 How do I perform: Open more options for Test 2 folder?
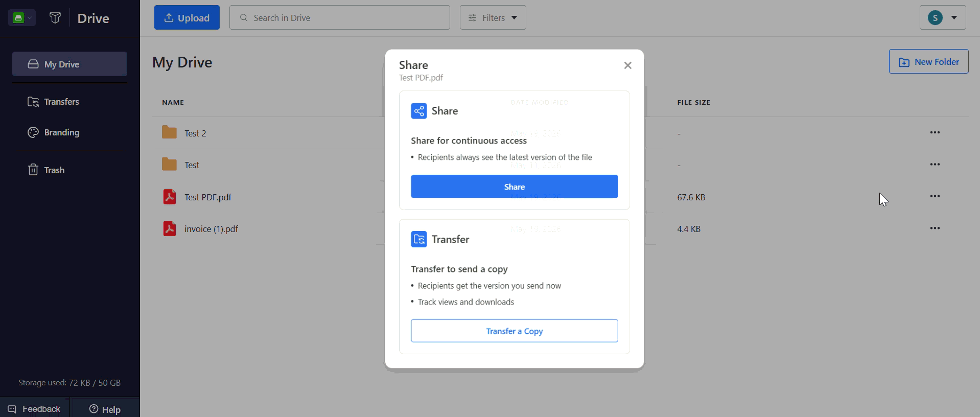pyautogui.click(x=935, y=133)
